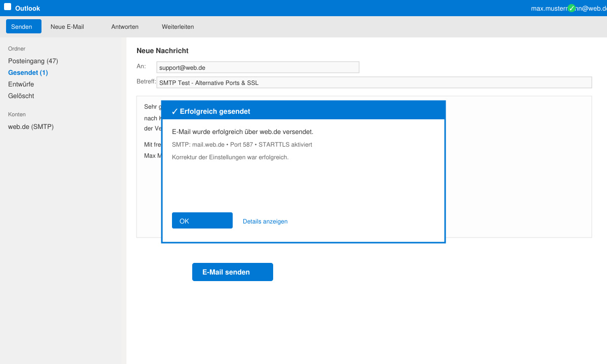Click the Konten section label
This screenshot has height=364, width=607.
[17, 114]
